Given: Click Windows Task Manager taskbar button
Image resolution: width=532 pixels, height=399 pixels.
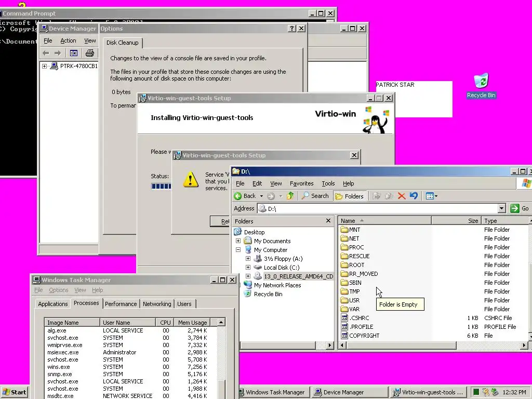Looking at the screenshot, I should pyautogui.click(x=274, y=392).
